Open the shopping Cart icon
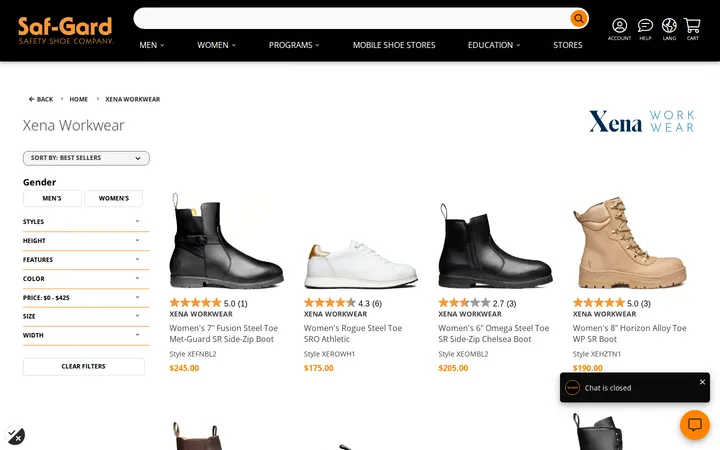This screenshot has width=720, height=450. tap(692, 29)
